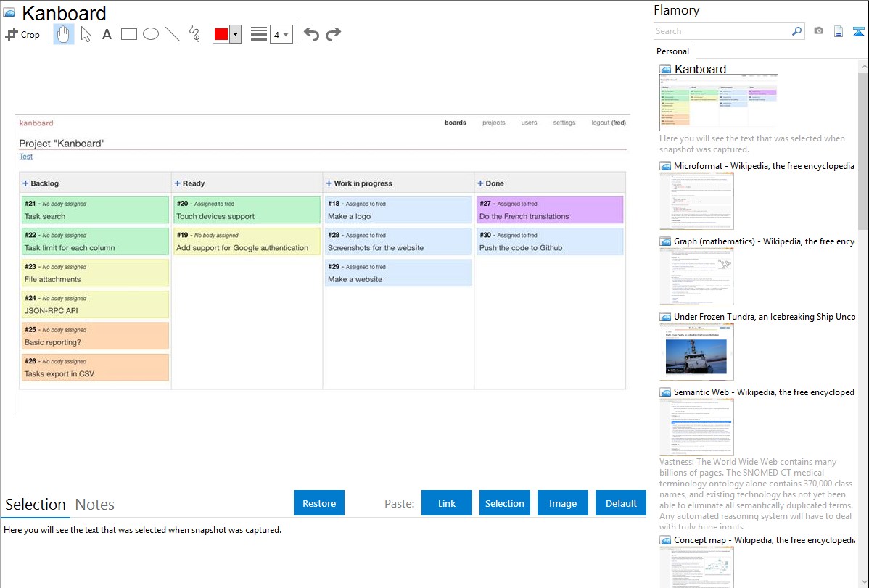Click the "Screenshots for the website" card
Viewport: 869px width, 588px height.
(398, 241)
